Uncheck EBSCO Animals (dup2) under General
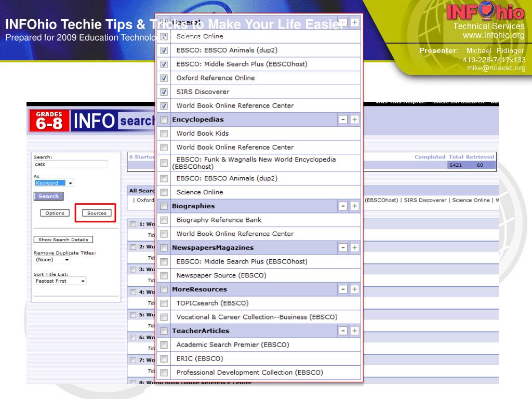This screenshot has height=399, width=532. tap(164, 50)
